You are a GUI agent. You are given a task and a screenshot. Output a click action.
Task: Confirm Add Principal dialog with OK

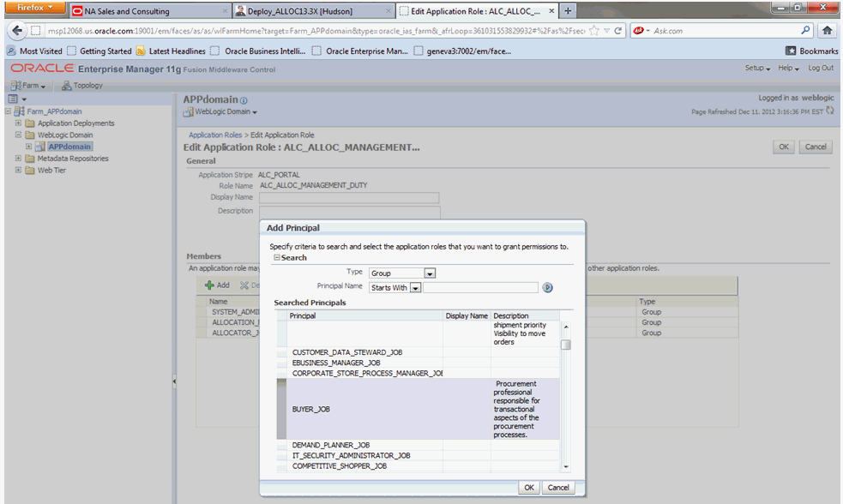click(529, 488)
